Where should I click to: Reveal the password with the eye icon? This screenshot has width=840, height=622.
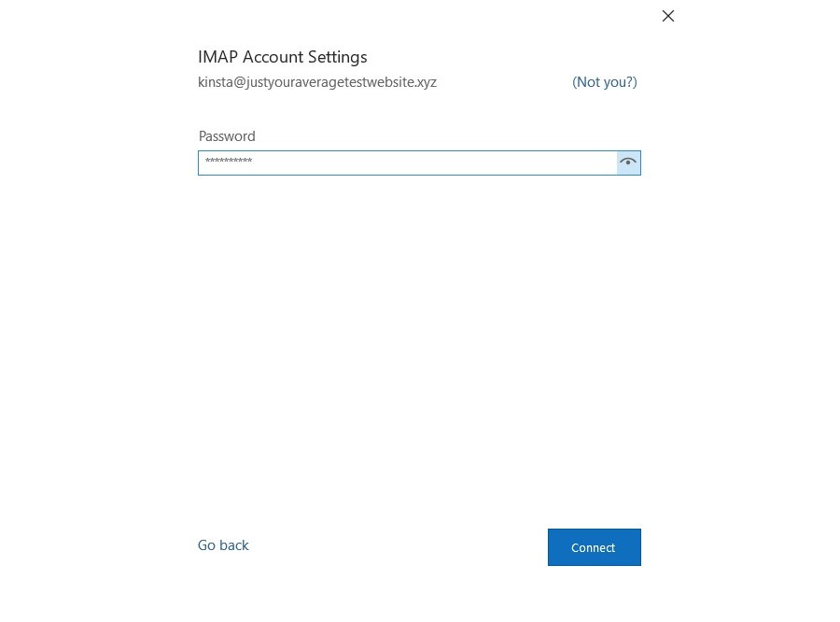pyautogui.click(x=628, y=163)
